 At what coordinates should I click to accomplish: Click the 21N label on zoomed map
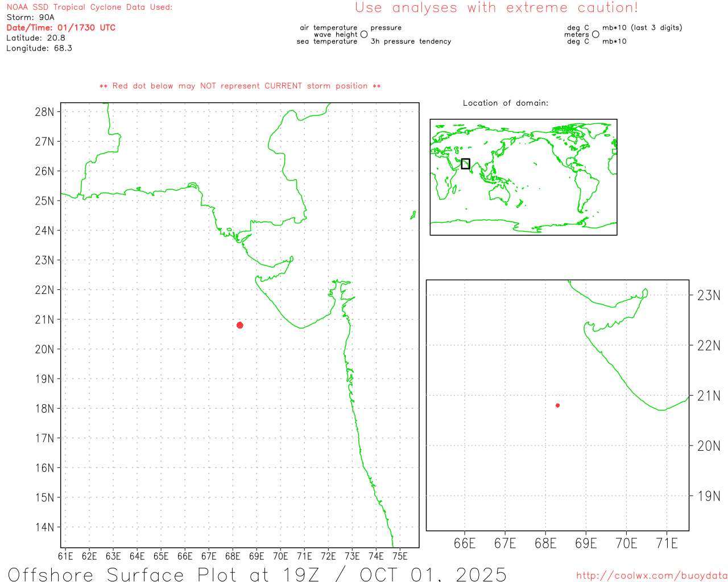709,396
